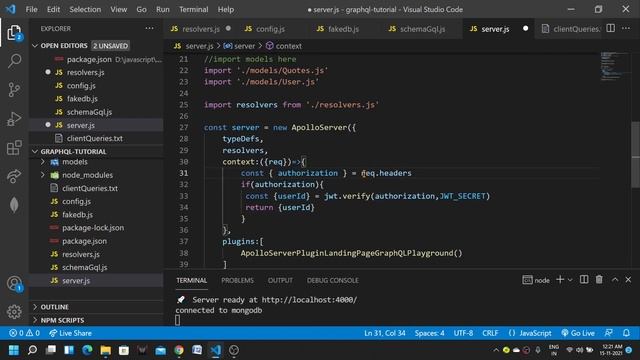Open the Search view in activity bar
Screen dimensions: 640x360
click(x=14, y=61)
